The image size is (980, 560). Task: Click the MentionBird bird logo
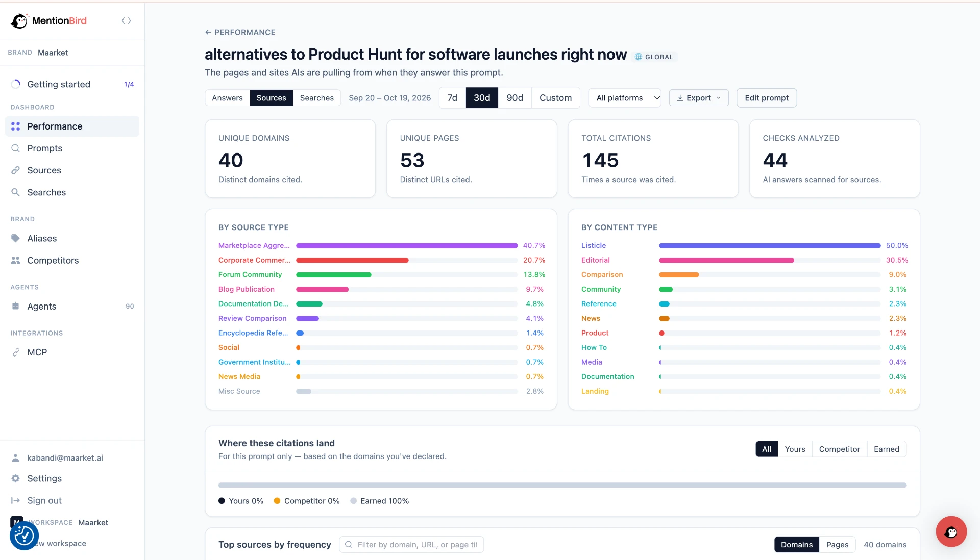(19, 20)
